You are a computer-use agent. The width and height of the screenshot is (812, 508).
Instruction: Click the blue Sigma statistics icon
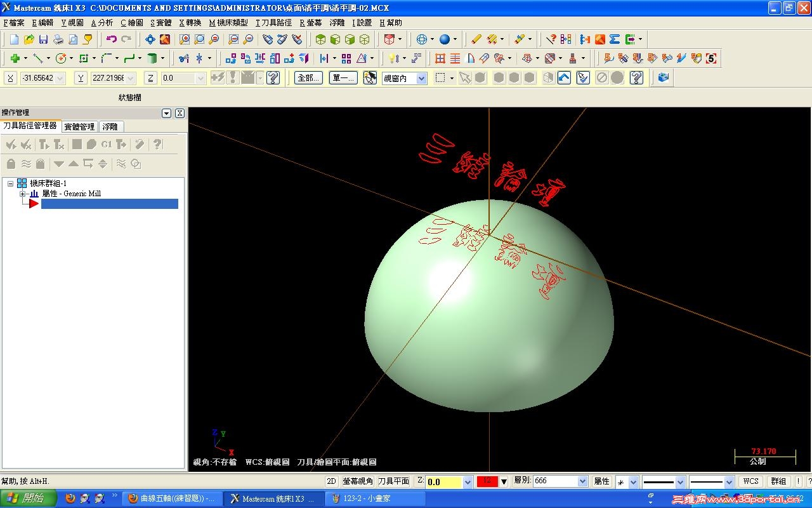point(615,39)
